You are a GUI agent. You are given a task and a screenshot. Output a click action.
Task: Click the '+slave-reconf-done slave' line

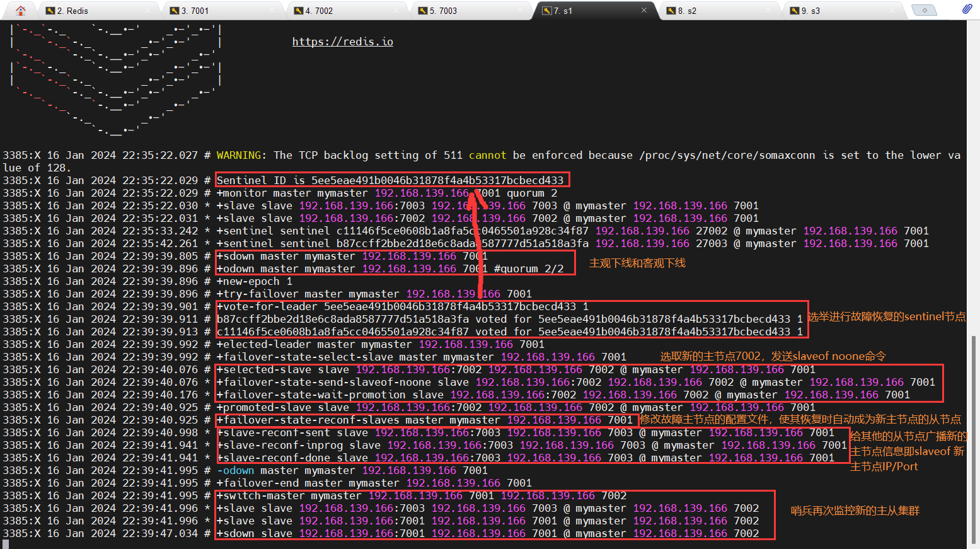pos(526,458)
